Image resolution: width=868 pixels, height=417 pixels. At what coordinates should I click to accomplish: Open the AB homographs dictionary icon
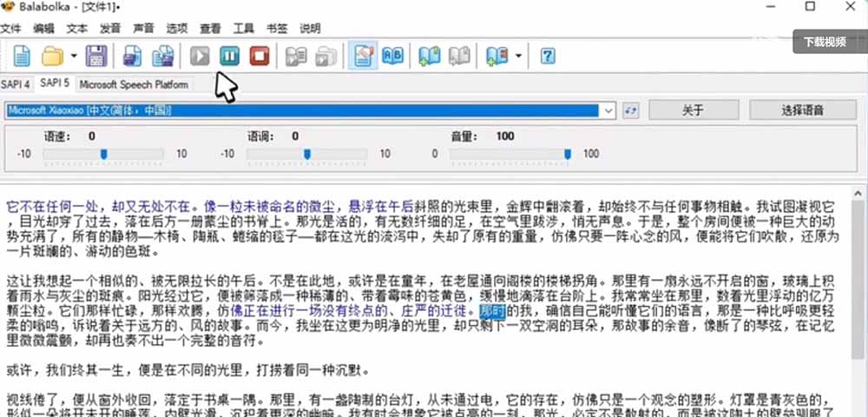(392, 56)
